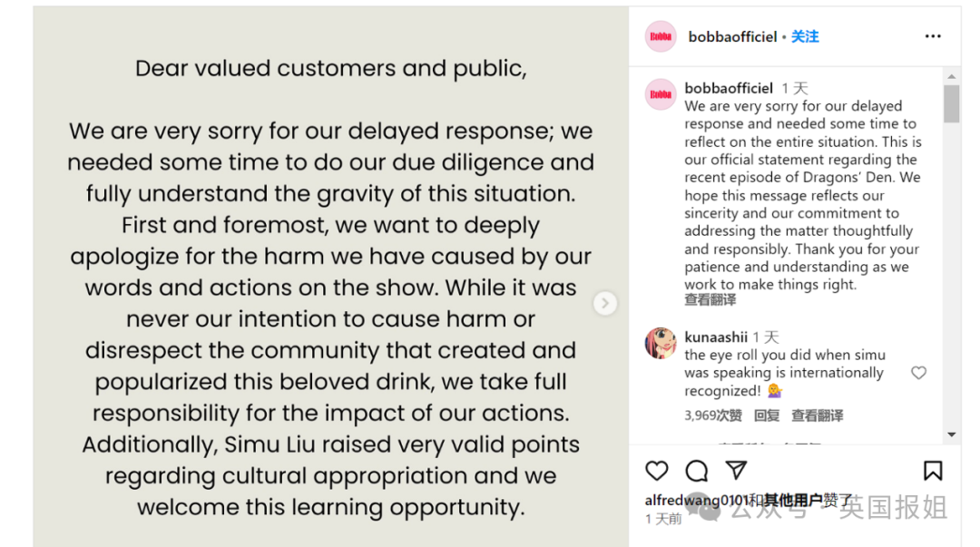Open Bobba profile picture in header
Screen dimensions: 980x547
click(661, 36)
